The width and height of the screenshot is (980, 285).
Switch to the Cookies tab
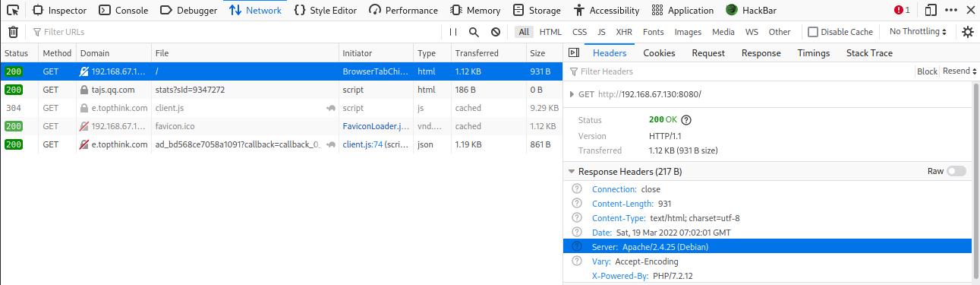coord(659,53)
